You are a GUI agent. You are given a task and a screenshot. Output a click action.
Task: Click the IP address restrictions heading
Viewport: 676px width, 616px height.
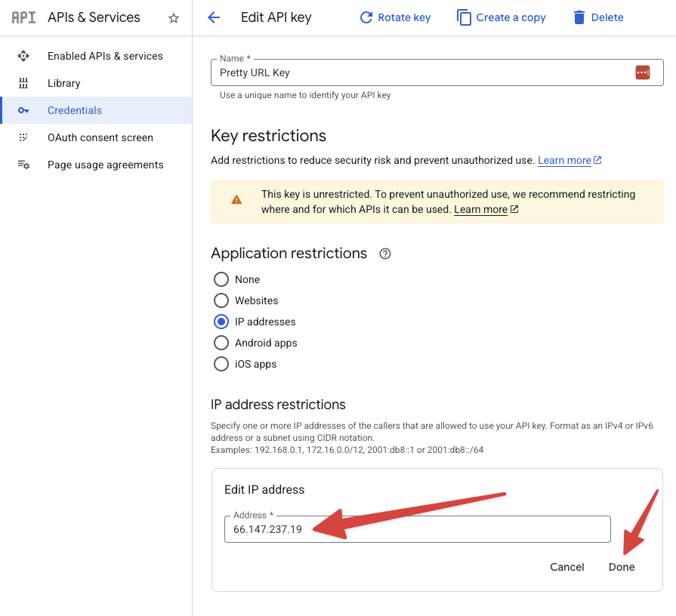point(278,405)
